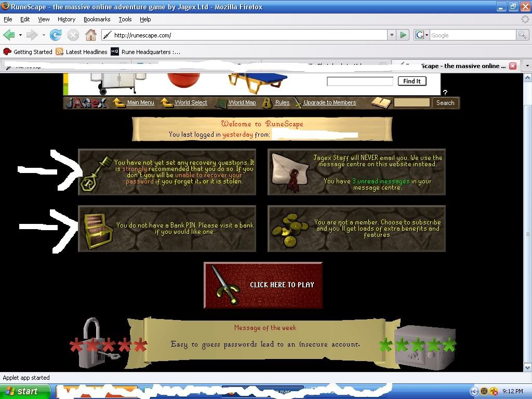This screenshot has height=399, width=532.
Task: Click the RuneScape site search input field
Action: coord(411,103)
